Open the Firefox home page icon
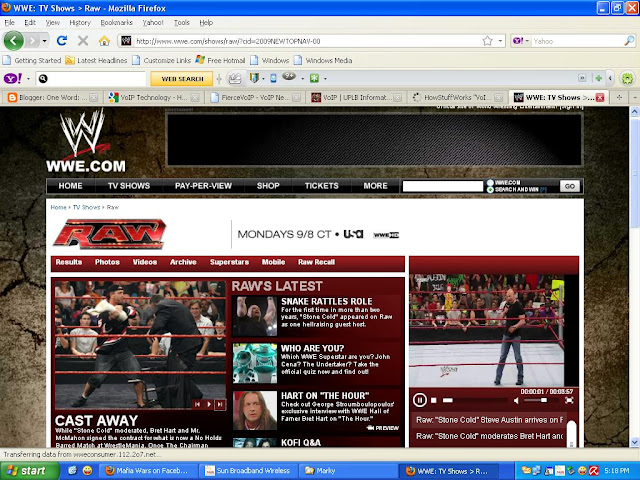The height and width of the screenshot is (480, 640). click(x=104, y=41)
